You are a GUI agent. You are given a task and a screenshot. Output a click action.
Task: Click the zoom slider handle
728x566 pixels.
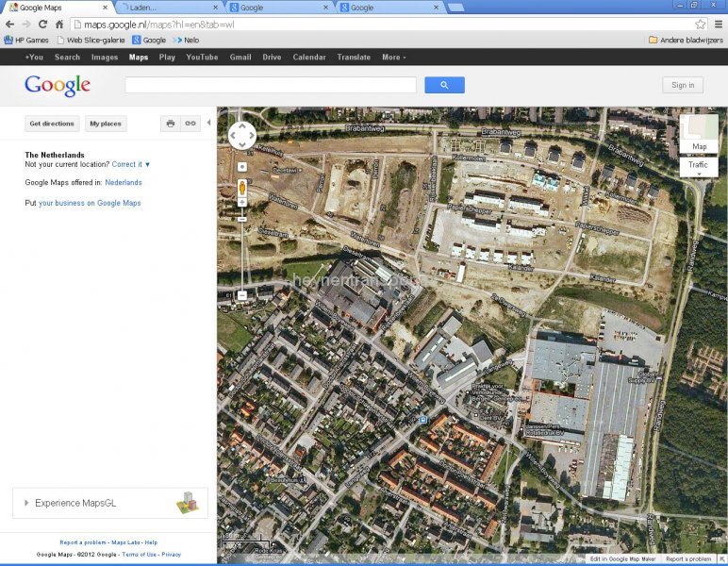[x=242, y=219]
